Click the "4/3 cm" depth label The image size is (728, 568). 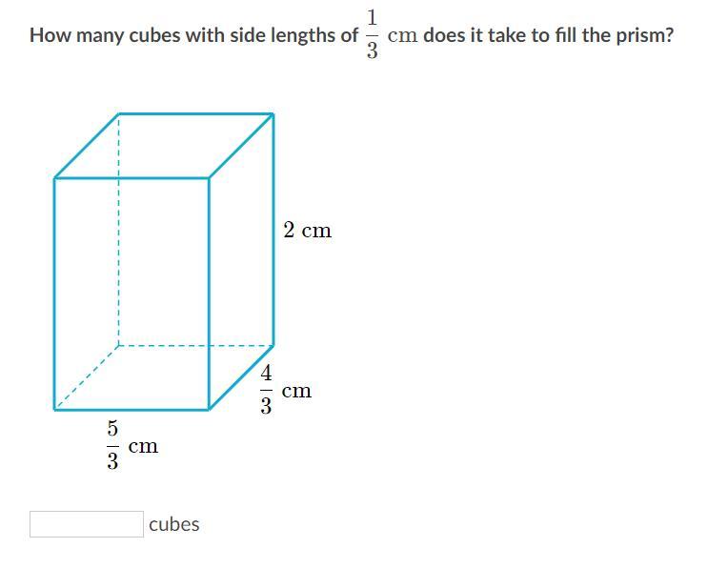pyautogui.click(x=284, y=392)
